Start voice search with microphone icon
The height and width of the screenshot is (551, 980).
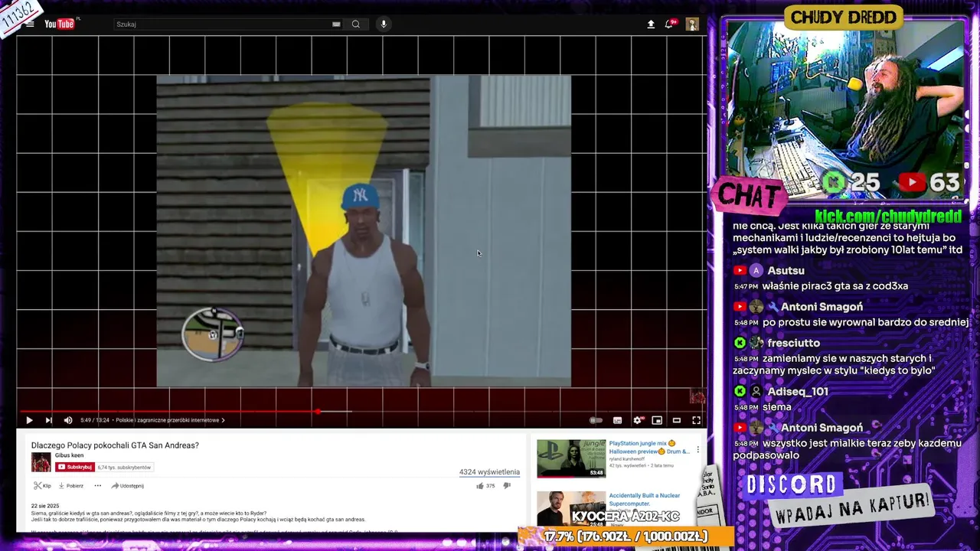click(384, 24)
